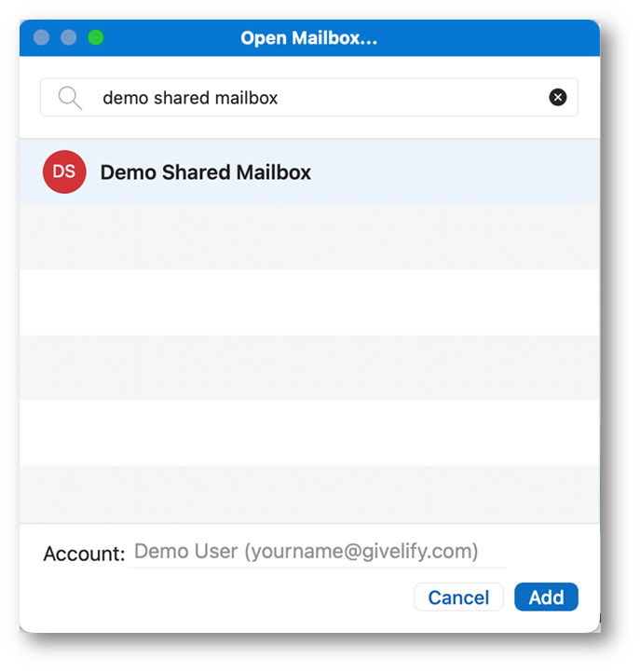Click the leftmost gray close window button
The width and height of the screenshot is (640, 672).
coord(42,37)
